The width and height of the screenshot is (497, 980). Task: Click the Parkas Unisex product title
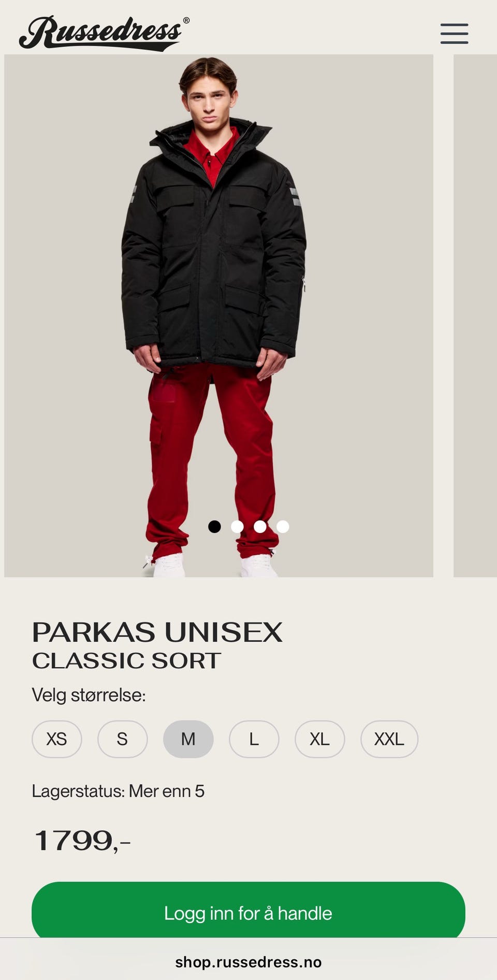(157, 632)
